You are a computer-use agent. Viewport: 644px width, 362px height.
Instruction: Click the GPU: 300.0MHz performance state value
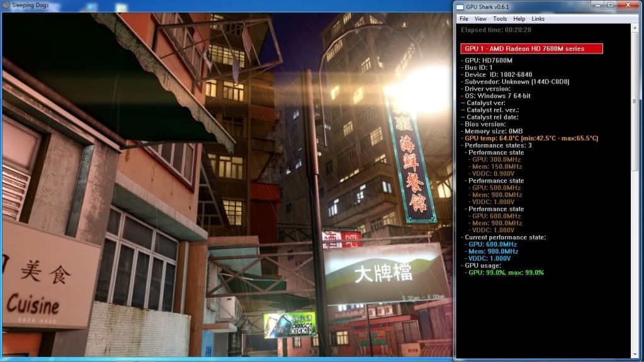point(495,159)
